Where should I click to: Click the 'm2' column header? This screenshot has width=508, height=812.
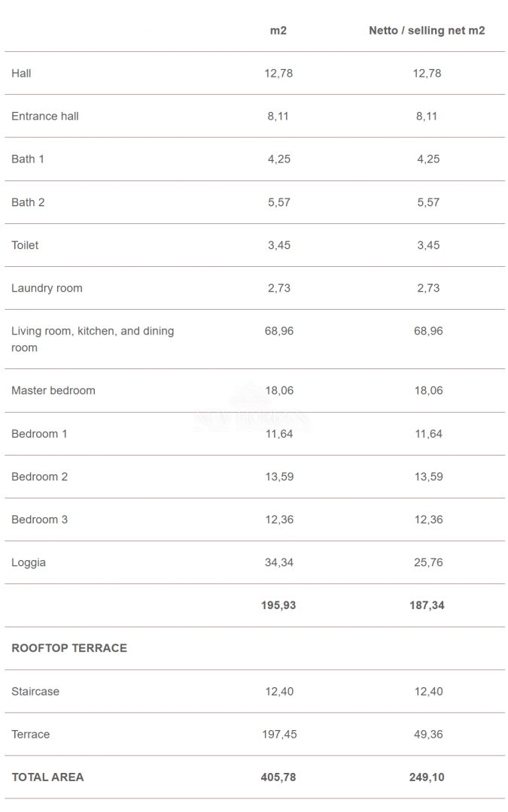click(278, 31)
